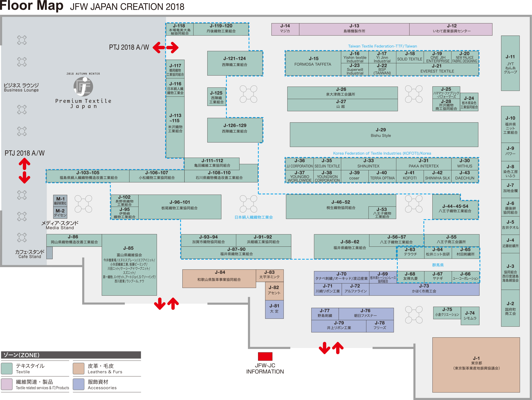Select the Accessories blue legend swatch
The height and width of the screenshot is (400, 532).
(x=79, y=384)
